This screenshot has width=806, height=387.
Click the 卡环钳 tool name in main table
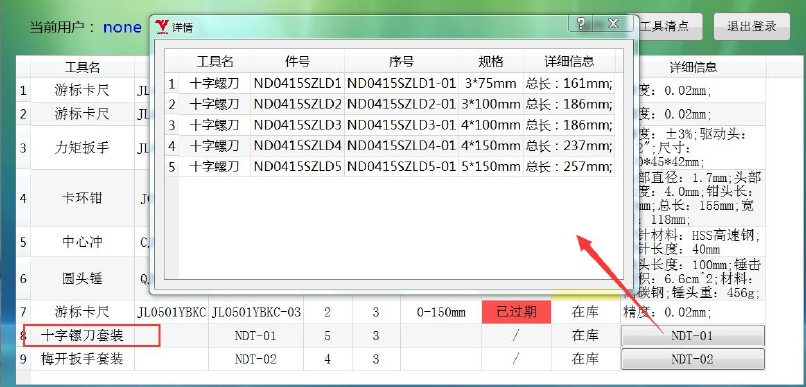click(x=82, y=198)
